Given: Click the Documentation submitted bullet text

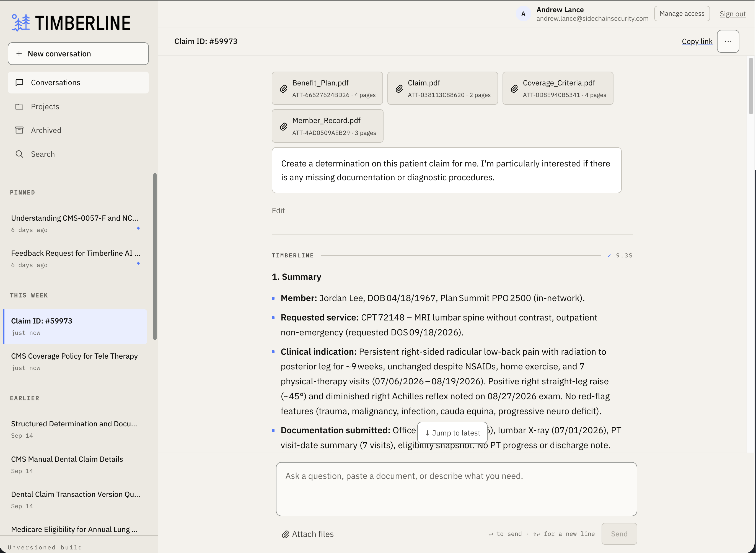Looking at the screenshot, I should point(451,437).
